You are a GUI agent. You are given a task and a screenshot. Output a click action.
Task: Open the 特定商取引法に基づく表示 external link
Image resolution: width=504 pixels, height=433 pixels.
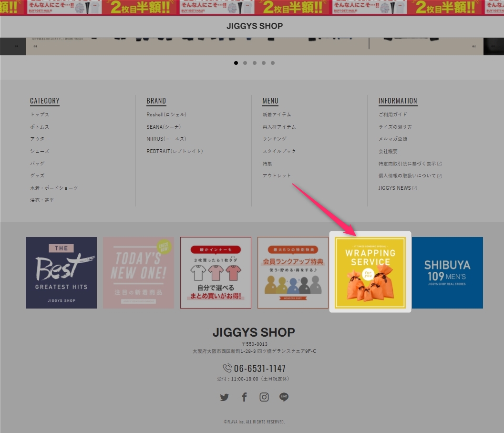[410, 164]
